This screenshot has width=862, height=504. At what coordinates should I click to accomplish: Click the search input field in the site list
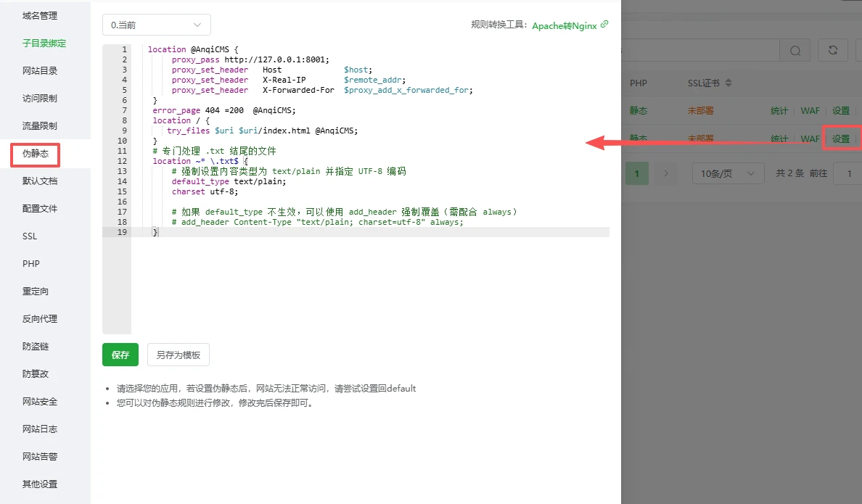coord(700,51)
